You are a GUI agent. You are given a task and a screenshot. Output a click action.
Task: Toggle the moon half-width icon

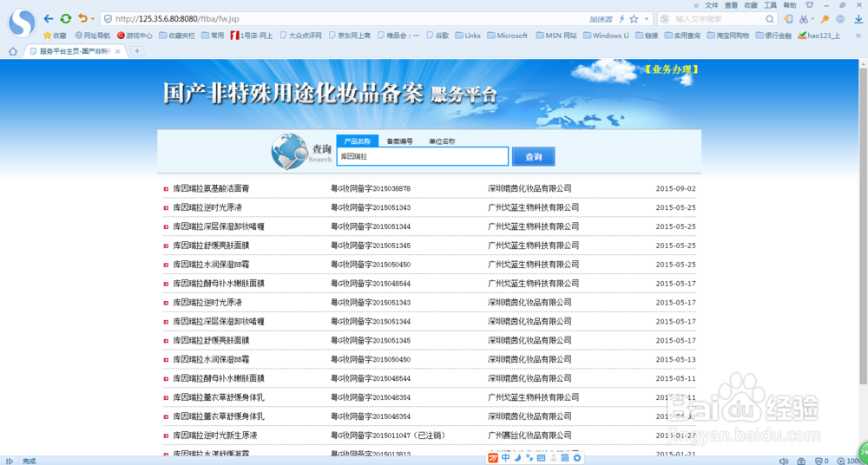[x=518, y=458]
